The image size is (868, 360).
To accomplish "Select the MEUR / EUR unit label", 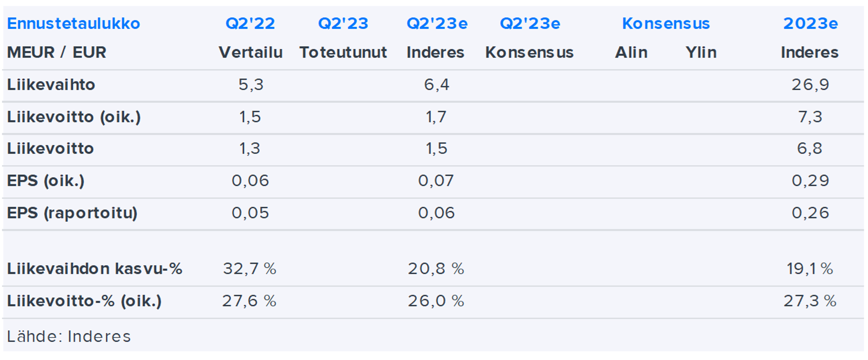I will 57,53.
